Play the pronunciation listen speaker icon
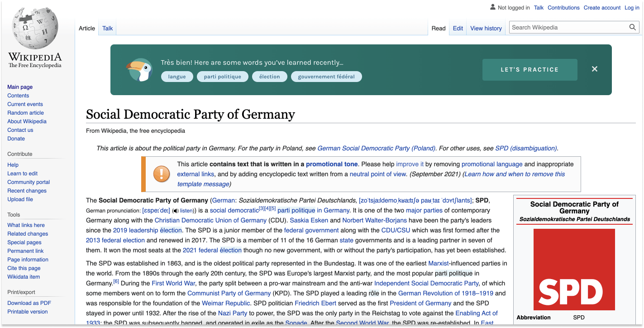This screenshot has width=644, height=328. tap(176, 211)
